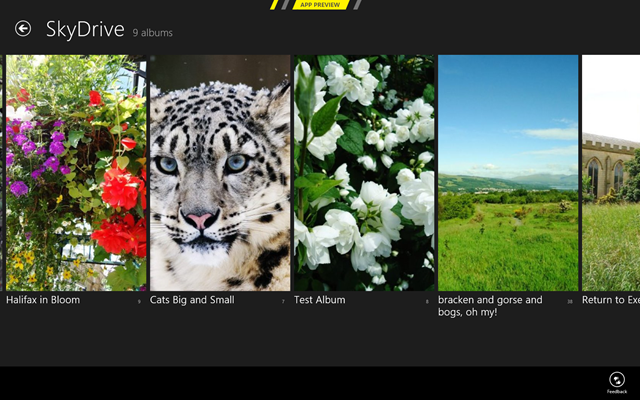The height and width of the screenshot is (400, 640).
Task: Select the partially visible 'Return to Exe' title
Action: pyautogui.click(x=611, y=300)
